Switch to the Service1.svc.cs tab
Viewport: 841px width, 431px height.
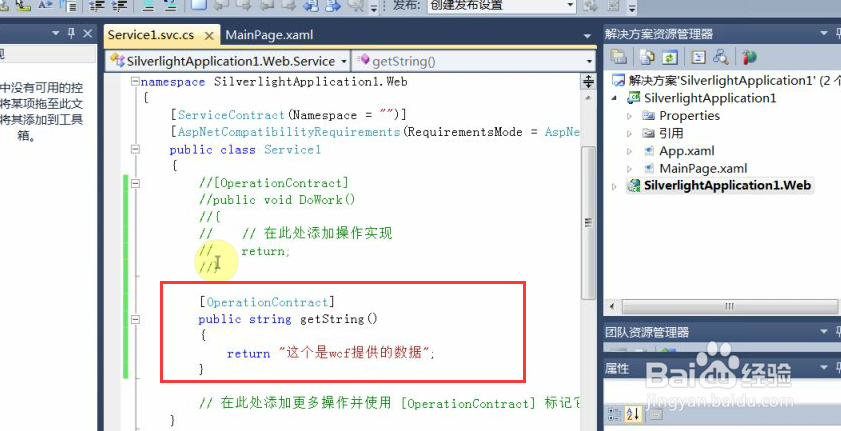(151, 35)
